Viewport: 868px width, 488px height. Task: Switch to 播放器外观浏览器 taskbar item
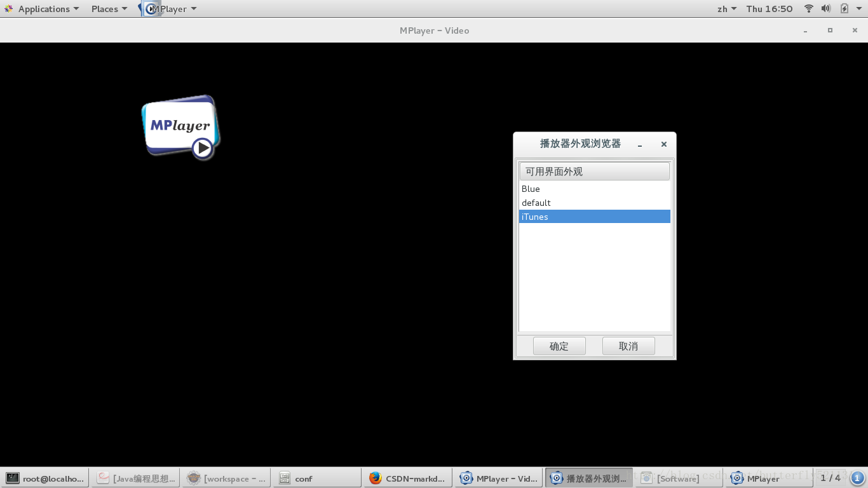tap(589, 478)
